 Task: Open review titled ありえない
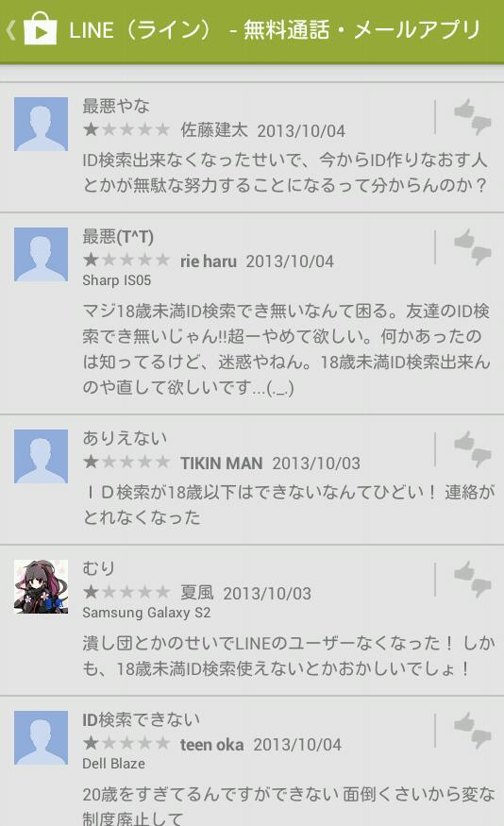point(125,438)
